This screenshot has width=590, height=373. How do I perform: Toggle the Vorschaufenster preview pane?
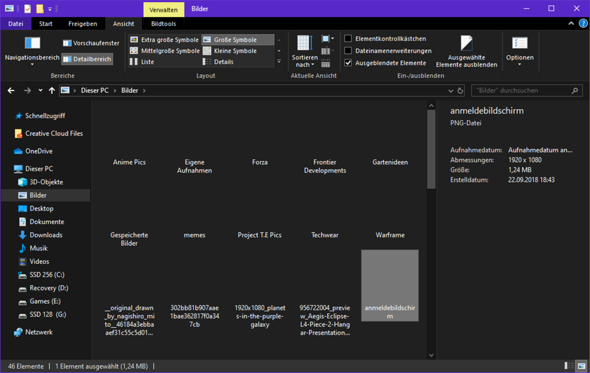coord(91,43)
